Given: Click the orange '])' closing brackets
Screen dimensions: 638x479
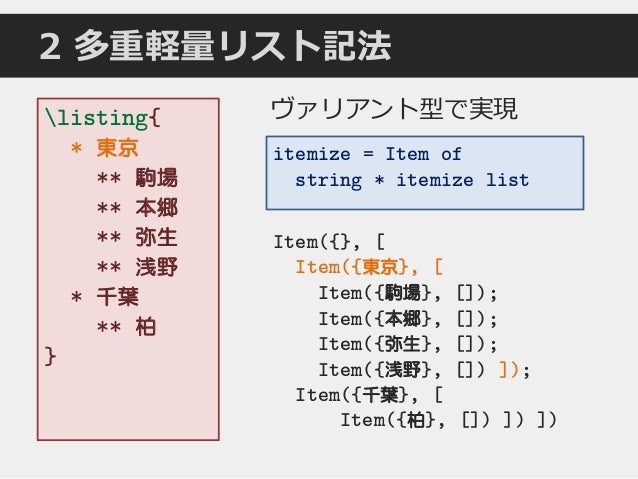Looking at the screenshot, I should coord(509,370).
